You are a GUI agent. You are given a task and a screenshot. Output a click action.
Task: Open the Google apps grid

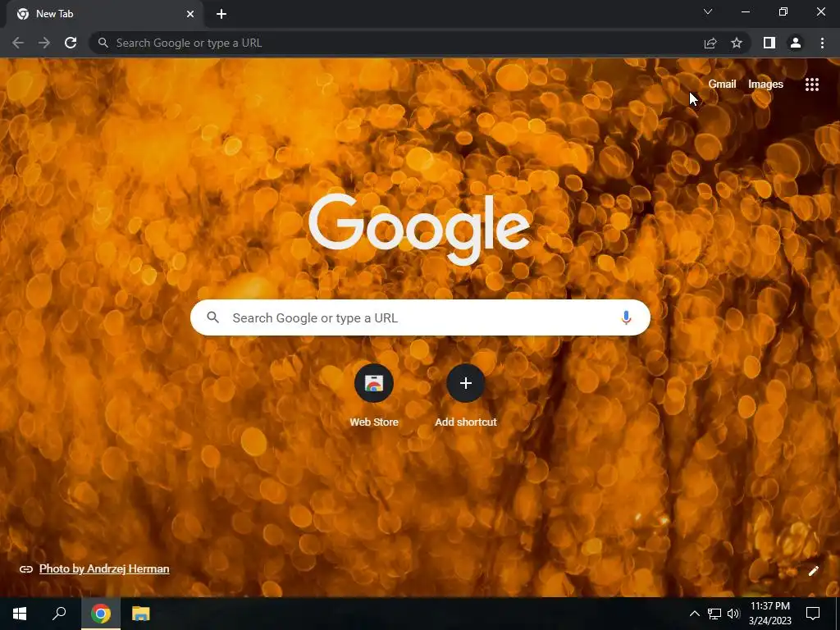coord(812,84)
